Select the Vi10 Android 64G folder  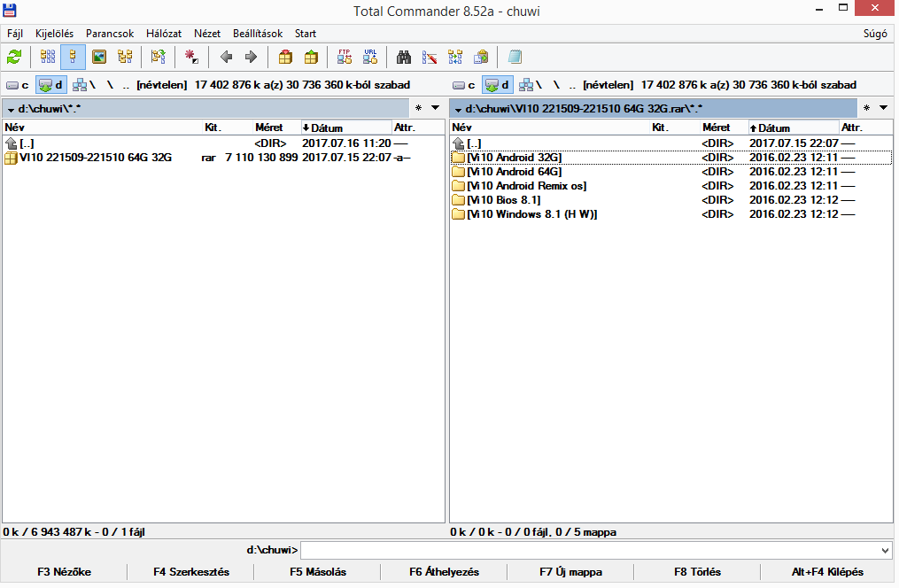point(670,172)
